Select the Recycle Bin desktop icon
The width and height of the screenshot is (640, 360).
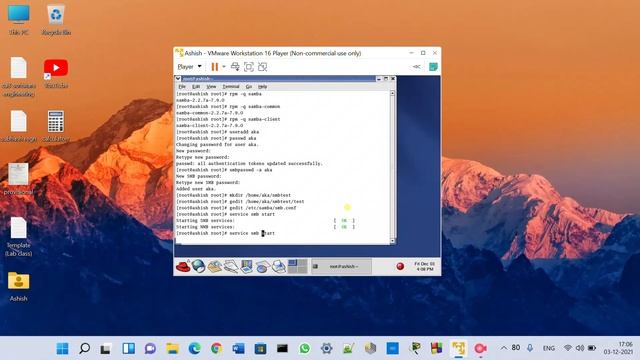coord(56,20)
